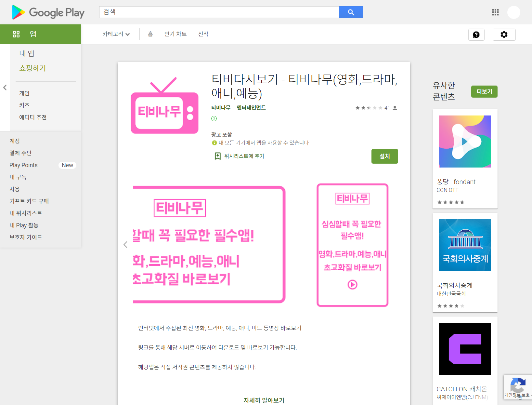Click in the 검색 search field
This screenshot has width=532, height=405.
(x=219, y=12)
